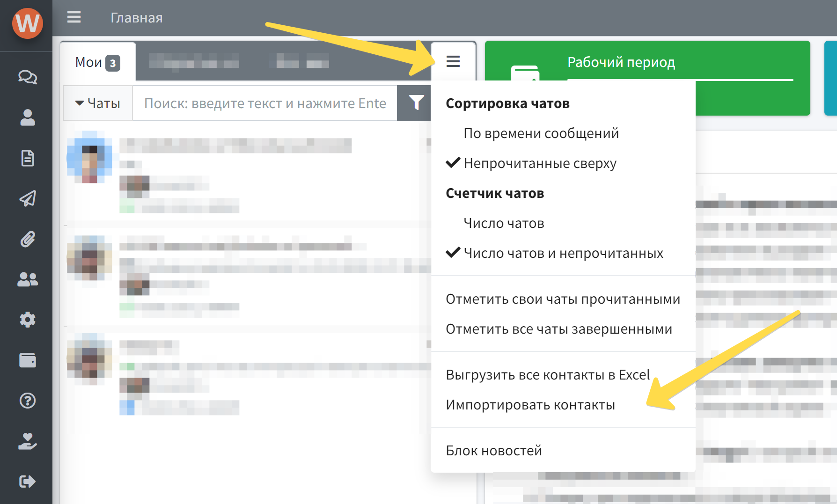837x504 pixels.
Task: Select the contacts person icon
Action: click(28, 118)
